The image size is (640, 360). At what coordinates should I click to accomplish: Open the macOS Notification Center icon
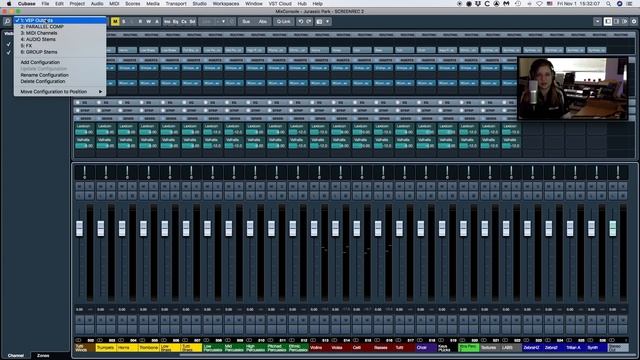click(x=629, y=4)
